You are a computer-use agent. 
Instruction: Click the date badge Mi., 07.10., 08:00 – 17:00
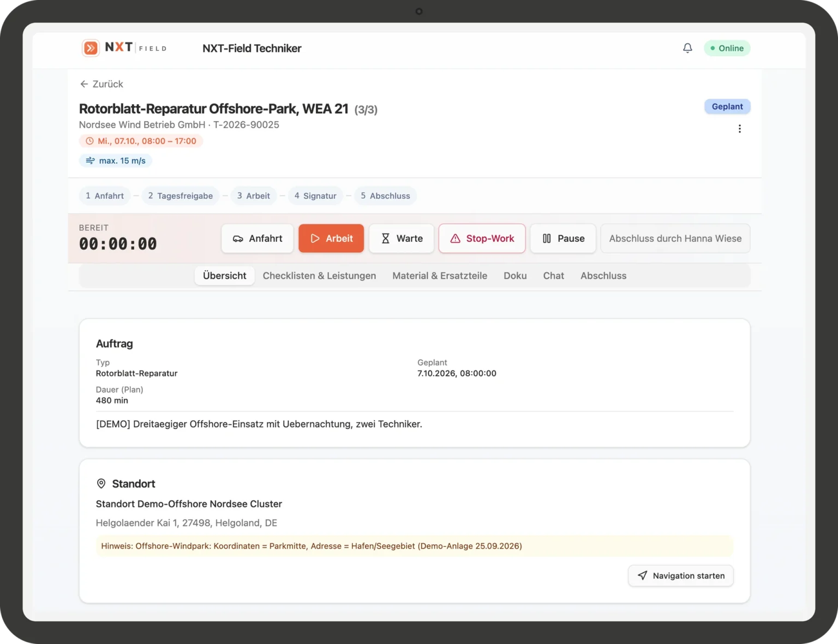coord(141,141)
